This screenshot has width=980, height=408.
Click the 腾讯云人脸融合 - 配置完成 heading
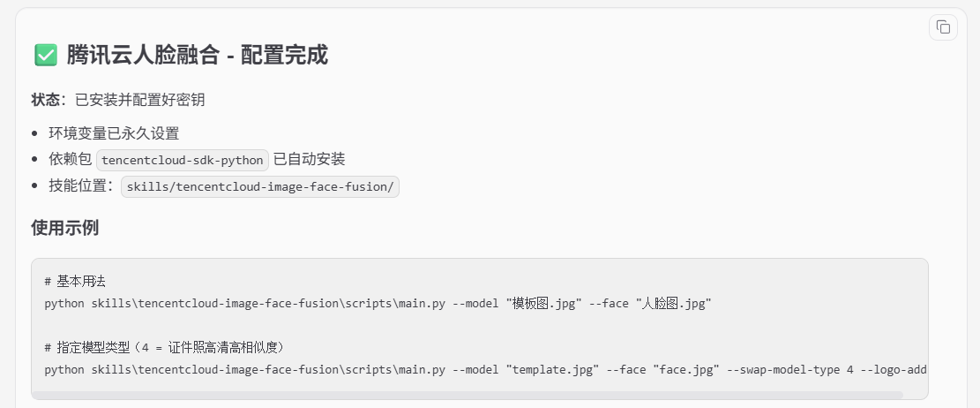tap(197, 55)
